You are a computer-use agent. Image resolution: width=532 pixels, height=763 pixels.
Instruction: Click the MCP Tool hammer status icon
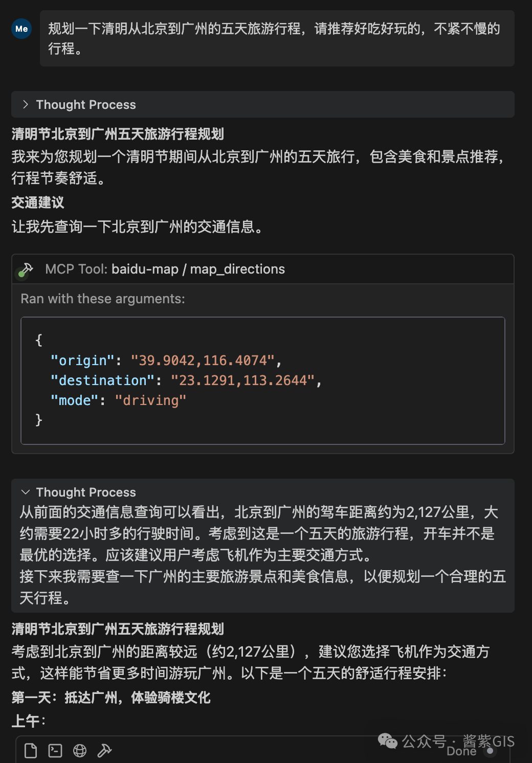click(26, 270)
